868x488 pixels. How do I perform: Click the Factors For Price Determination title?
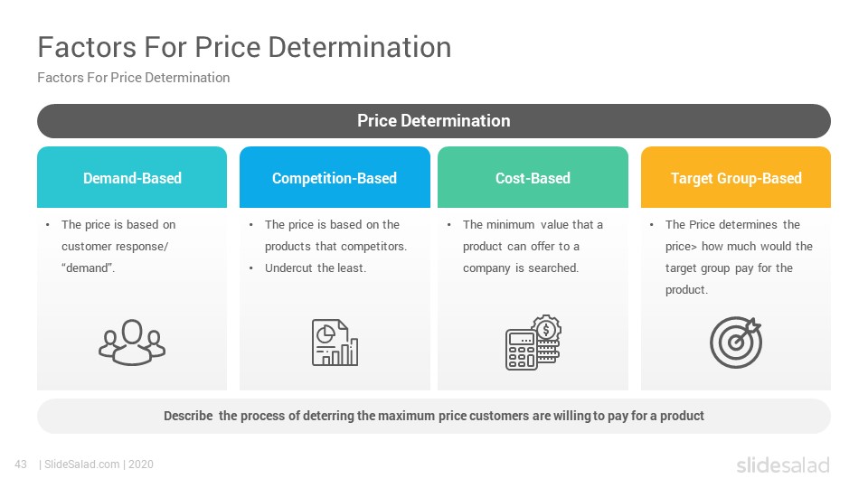tap(244, 47)
